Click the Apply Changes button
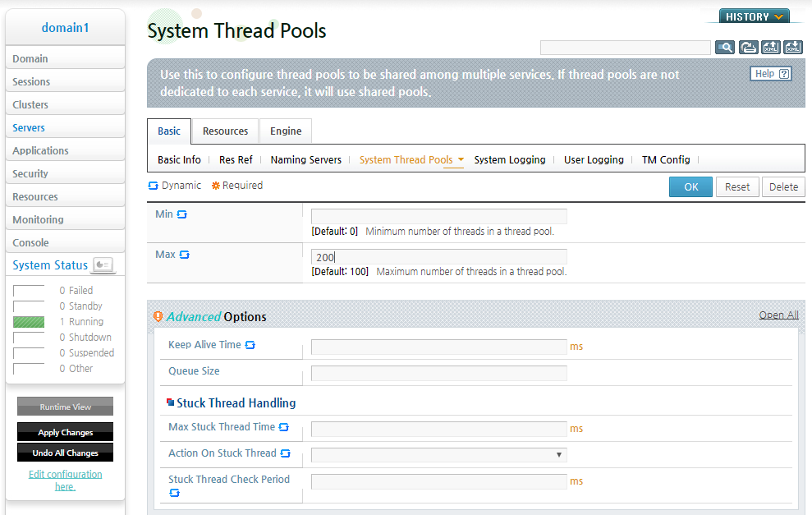 click(65, 432)
